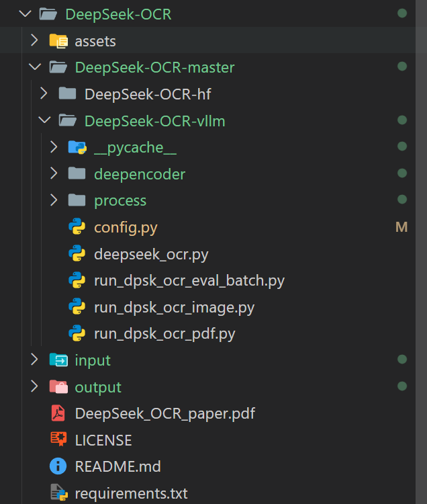The width and height of the screenshot is (427, 504).
Task: Click the Python icon beside config.py
Action: (77, 227)
